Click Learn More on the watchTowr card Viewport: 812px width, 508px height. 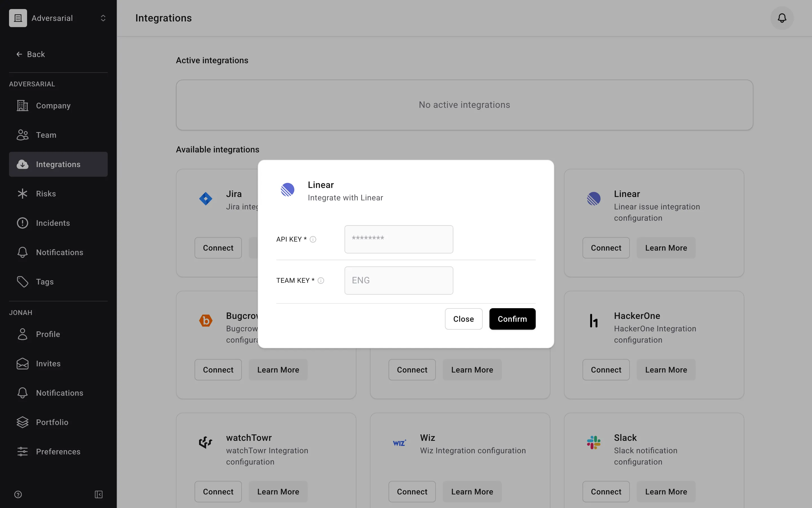pyautogui.click(x=278, y=492)
